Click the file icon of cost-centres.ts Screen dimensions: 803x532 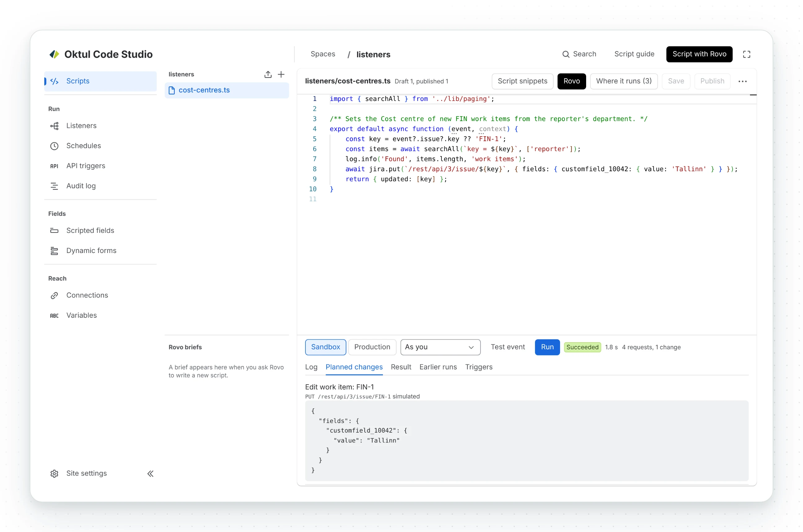point(172,90)
